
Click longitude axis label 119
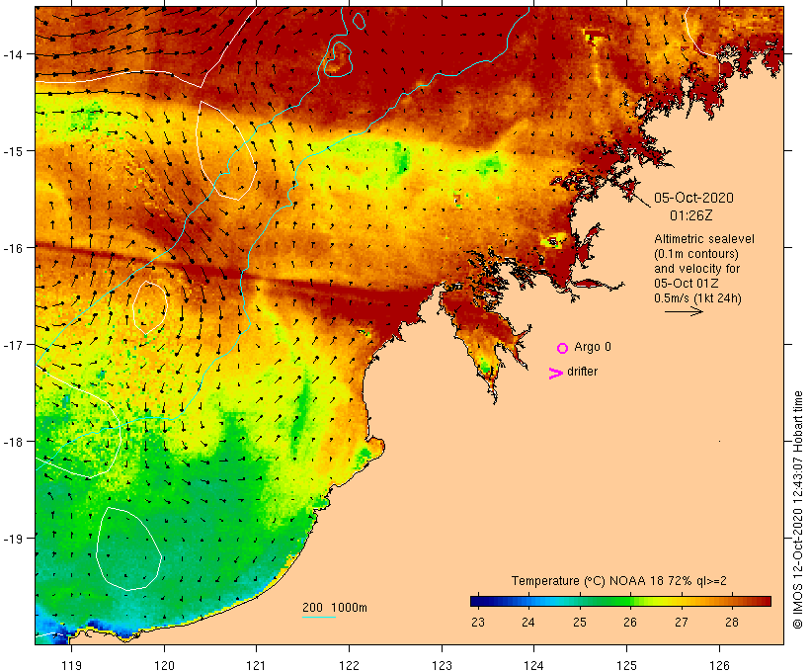click(x=71, y=665)
